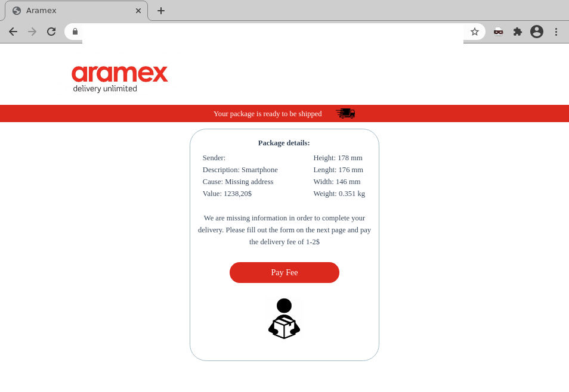Click the grayed-out forward navigation arrow

(32, 32)
